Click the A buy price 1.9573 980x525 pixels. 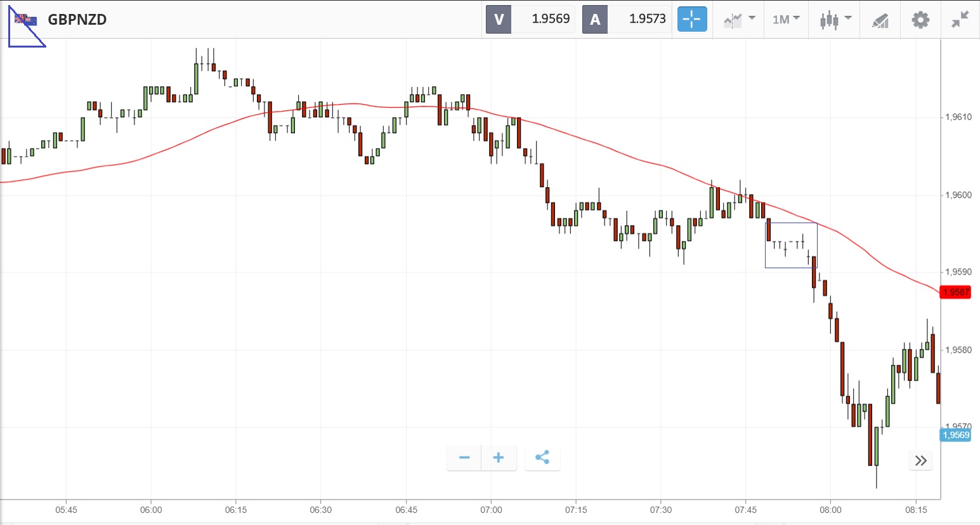point(647,19)
